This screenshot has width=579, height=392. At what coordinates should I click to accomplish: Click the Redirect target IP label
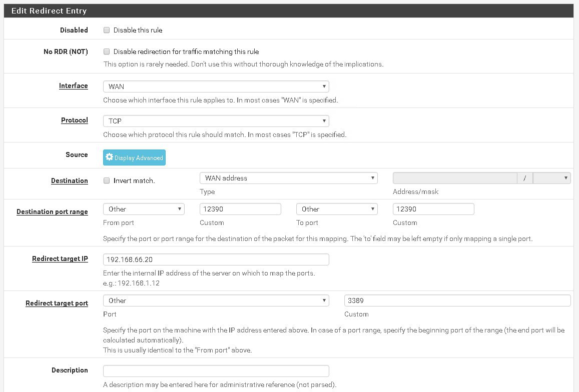tap(60, 258)
